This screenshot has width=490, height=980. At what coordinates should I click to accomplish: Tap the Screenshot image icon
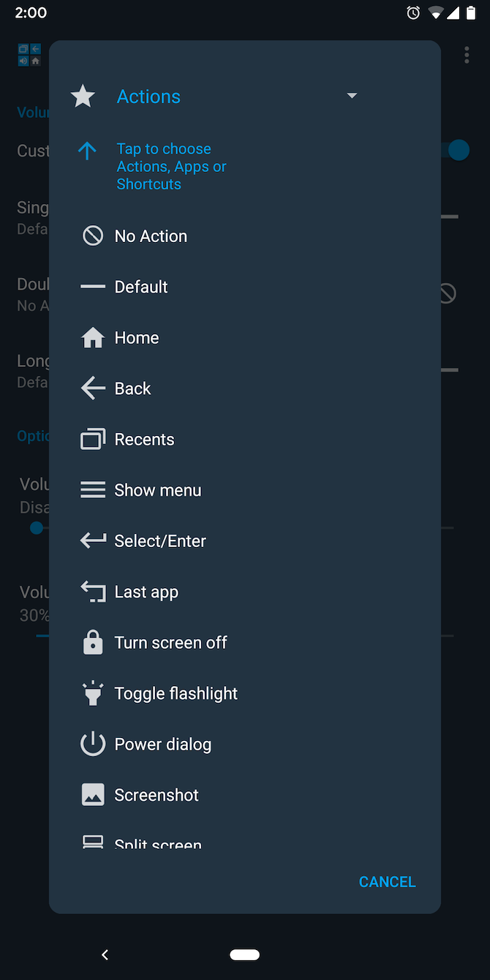click(x=92, y=794)
